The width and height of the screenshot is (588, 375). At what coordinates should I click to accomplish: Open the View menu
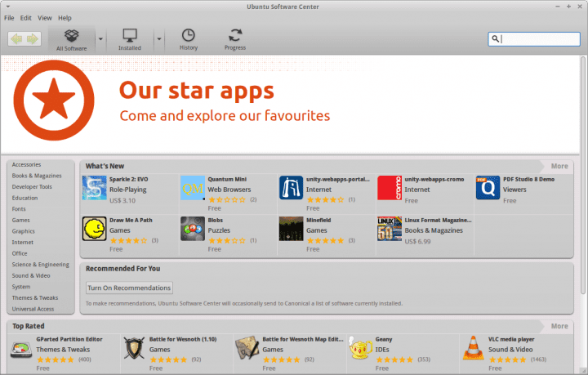pyautogui.click(x=45, y=18)
